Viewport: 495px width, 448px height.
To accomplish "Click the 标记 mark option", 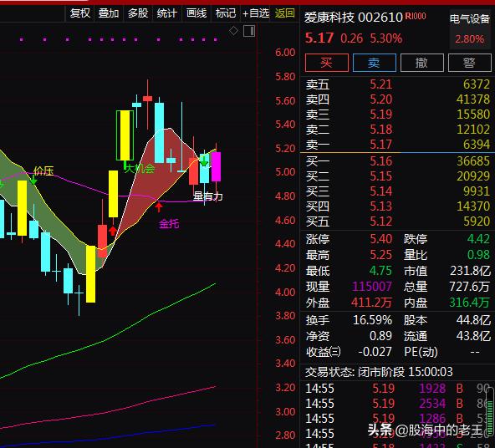I will (x=226, y=13).
